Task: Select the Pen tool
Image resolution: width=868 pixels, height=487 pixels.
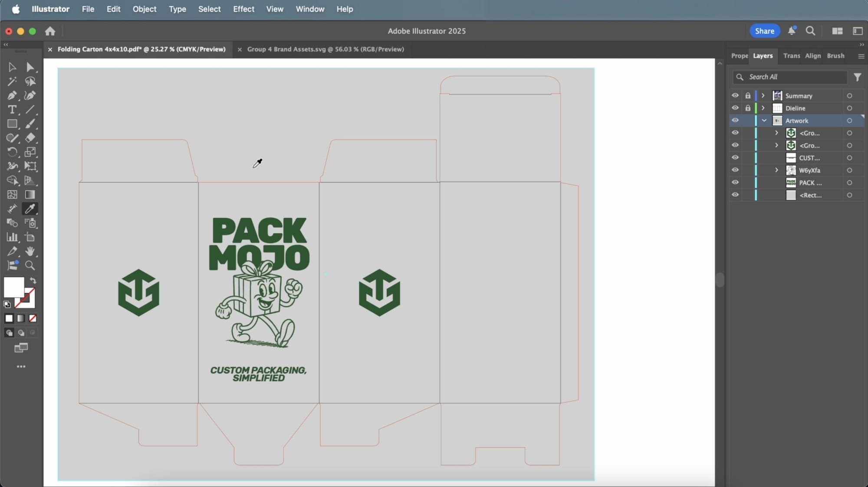Action: click(12, 95)
